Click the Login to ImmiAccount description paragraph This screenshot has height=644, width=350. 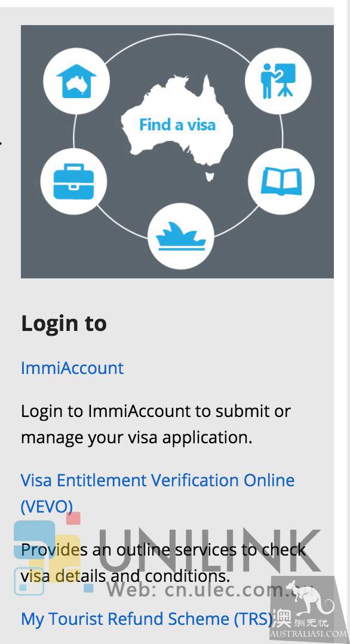pos(156,424)
